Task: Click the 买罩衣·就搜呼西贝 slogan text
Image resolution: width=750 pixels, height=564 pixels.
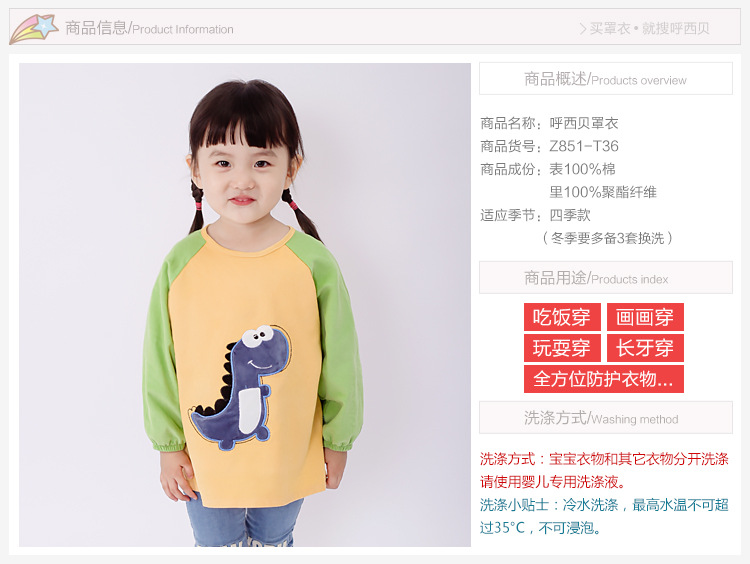Action: coord(650,29)
